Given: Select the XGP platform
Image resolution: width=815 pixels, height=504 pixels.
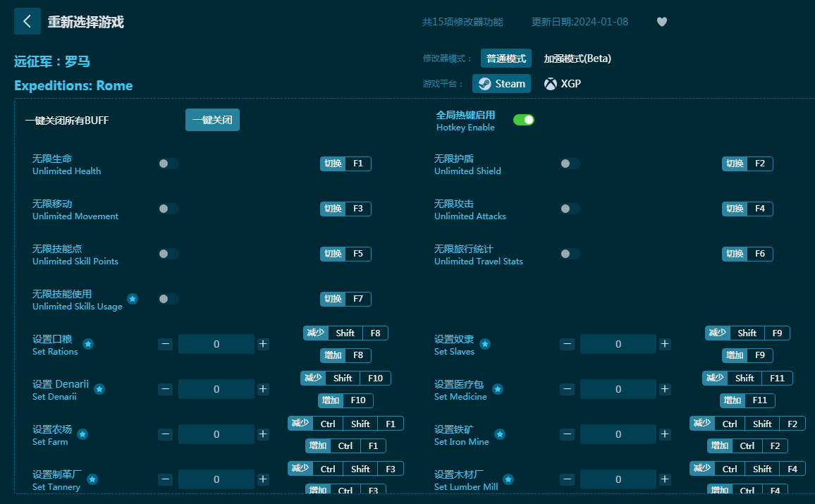Looking at the screenshot, I should point(563,83).
